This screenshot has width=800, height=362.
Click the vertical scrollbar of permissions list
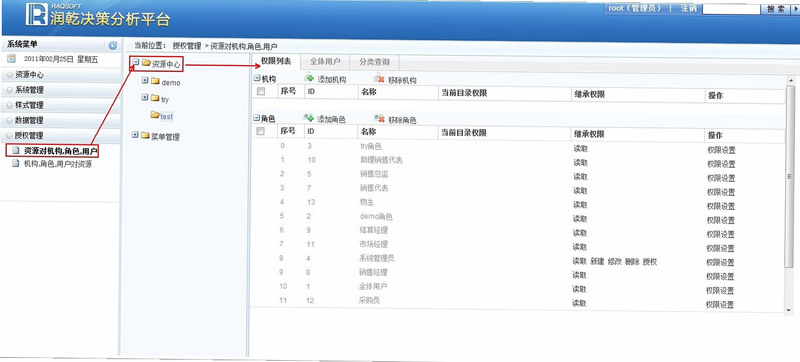coord(790,176)
